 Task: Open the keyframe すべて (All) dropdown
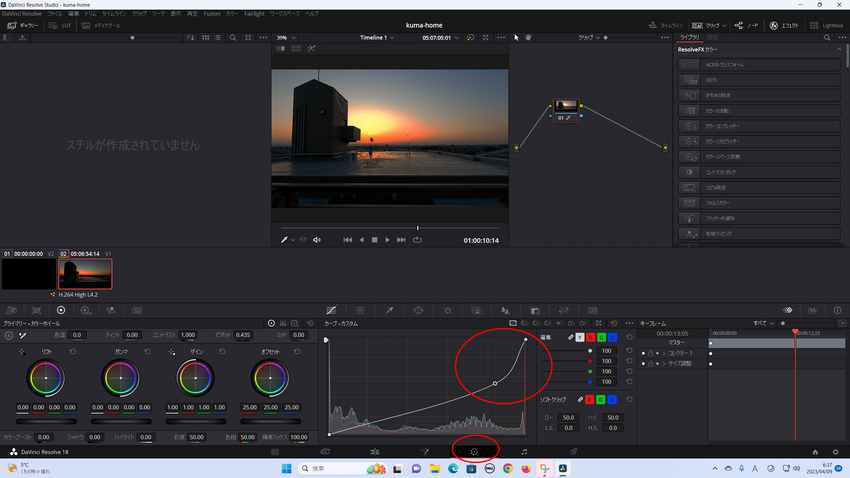(x=763, y=324)
